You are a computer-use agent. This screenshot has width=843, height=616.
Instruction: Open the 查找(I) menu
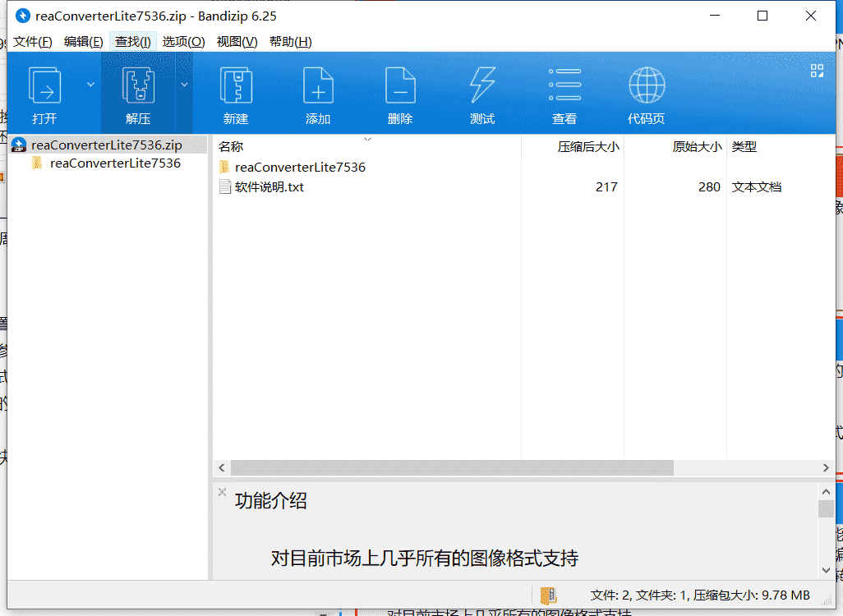133,41
